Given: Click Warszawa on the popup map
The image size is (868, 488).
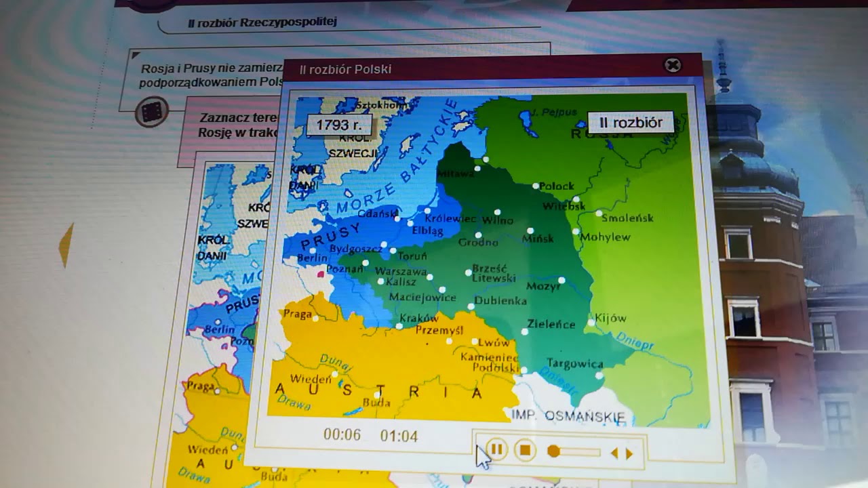Looking at the screenshot, I should pos(400,272).
